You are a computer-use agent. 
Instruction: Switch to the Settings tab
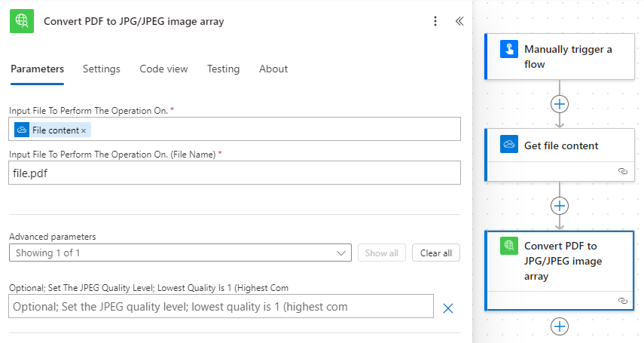pyautogui.click(x=102, y=69)
